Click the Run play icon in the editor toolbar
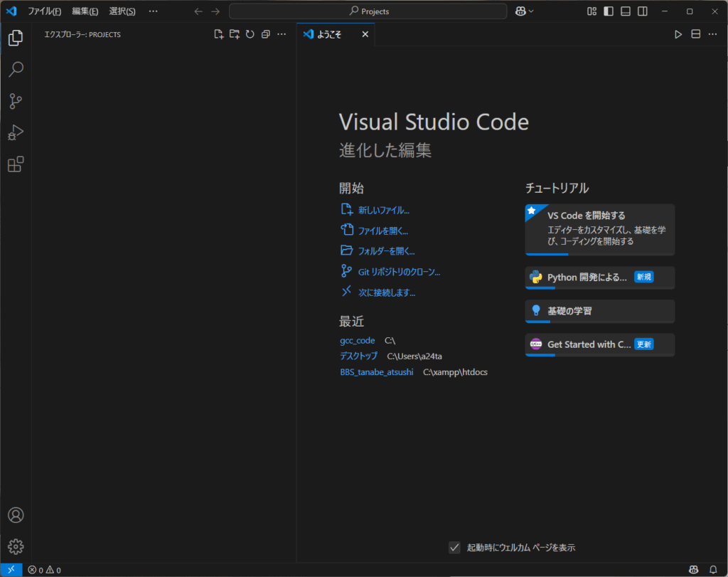Viewport: 728px width, 577px height. [x=678, y=34]
